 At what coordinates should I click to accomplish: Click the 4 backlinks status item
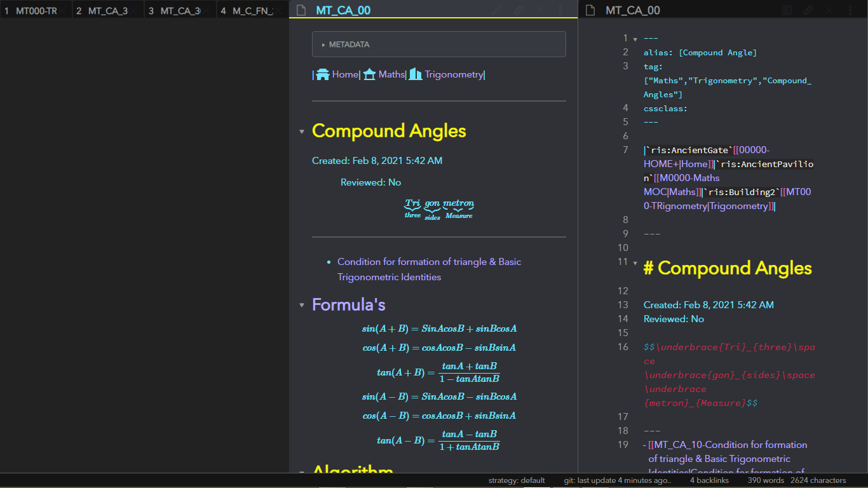[709, 480]
